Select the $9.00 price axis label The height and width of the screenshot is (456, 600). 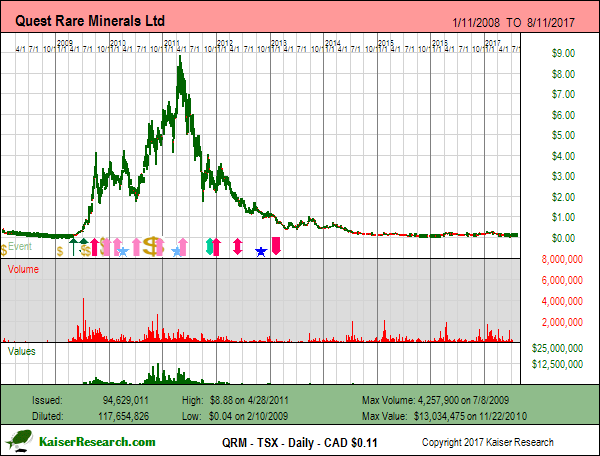coord(563,53)
